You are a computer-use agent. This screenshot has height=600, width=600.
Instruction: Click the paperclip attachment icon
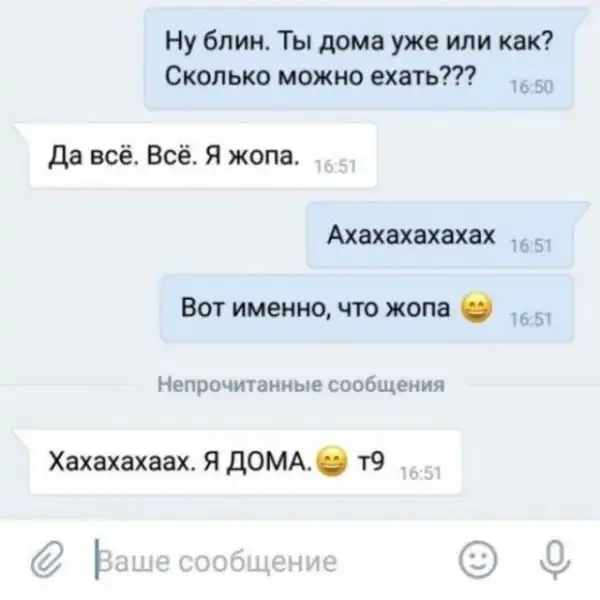coord(47,559)
